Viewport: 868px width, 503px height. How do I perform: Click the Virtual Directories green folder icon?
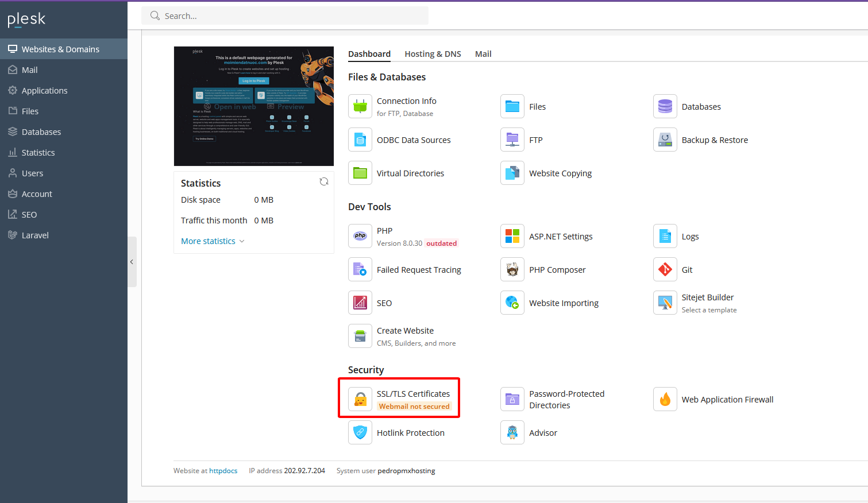(360, 173)
